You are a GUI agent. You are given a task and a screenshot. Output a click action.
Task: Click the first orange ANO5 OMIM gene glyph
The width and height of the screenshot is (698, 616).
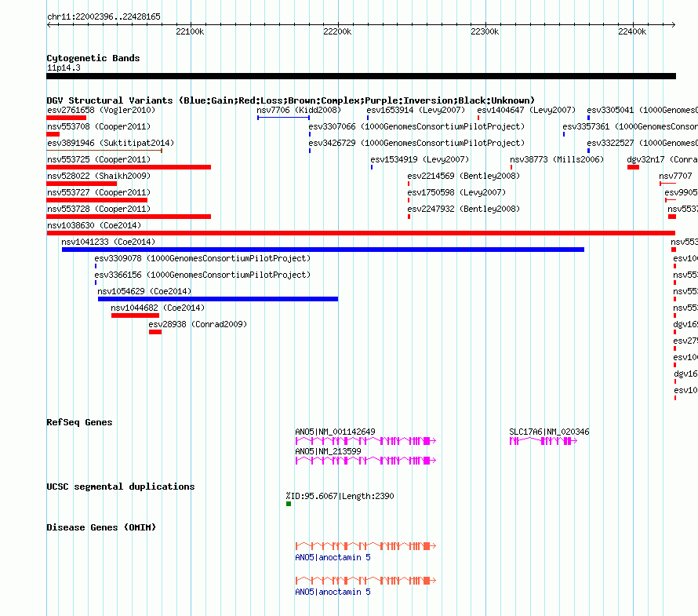click(365, 546)
